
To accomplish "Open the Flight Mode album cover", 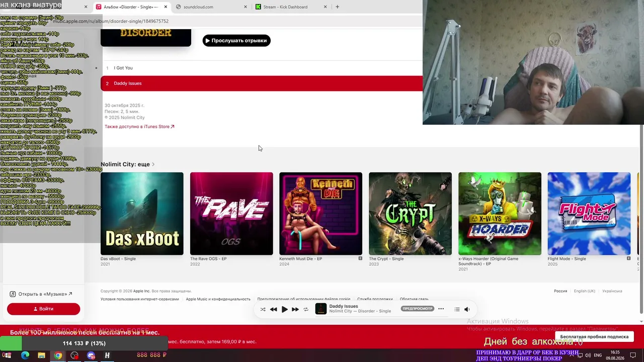I will (589, 214).
